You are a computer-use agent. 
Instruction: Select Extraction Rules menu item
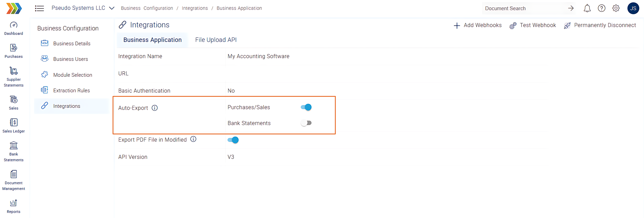(x=72, y=90)
